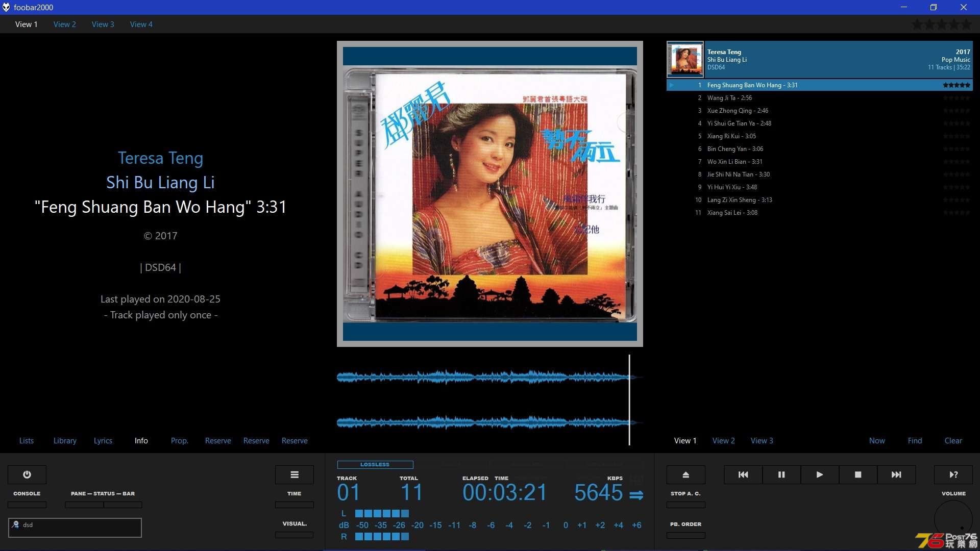
Task: Click the Teresa Teng artist name in the info pane
Action: 161,158
